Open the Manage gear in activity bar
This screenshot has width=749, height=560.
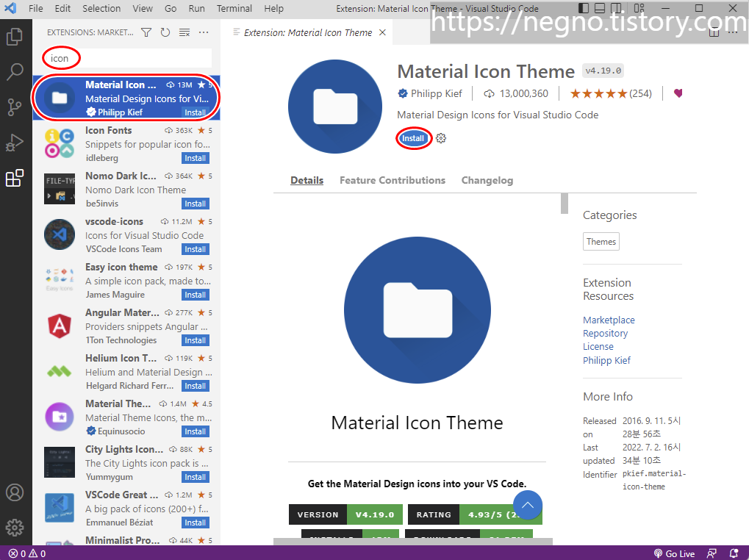click(x=15, y=527)
